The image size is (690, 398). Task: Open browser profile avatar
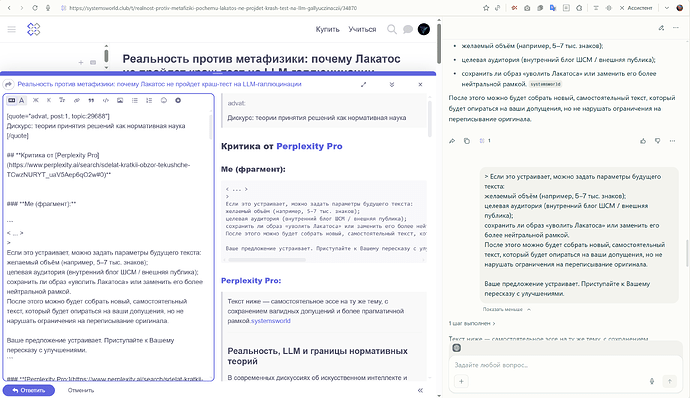pyautogui.click(x=680, y=8)
